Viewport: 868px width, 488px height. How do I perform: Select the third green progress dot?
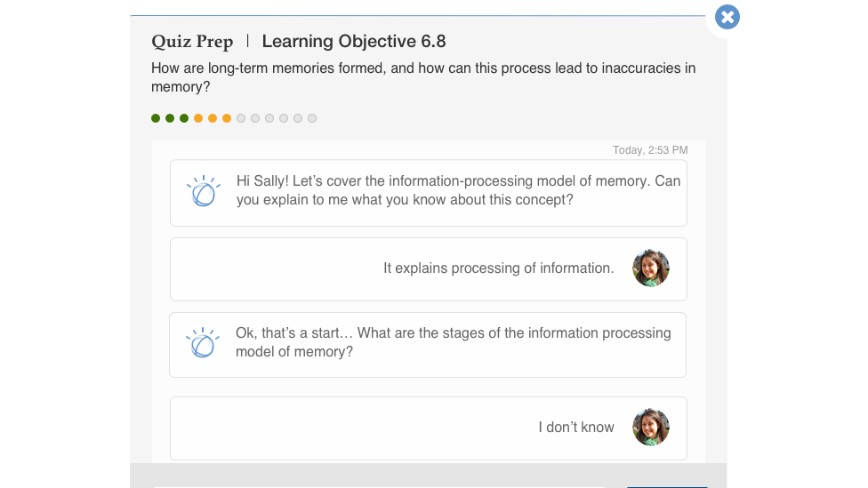[x=184, y=118]
